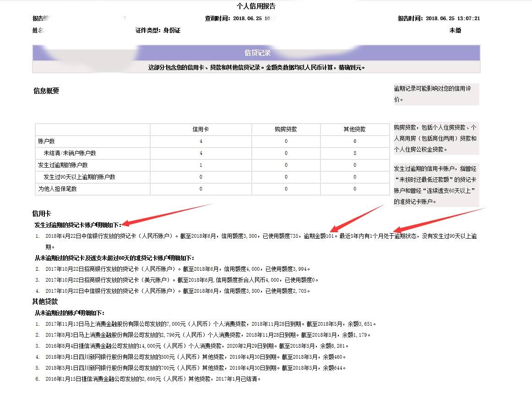Viewport: 532px width, 393px height.
Task: Click the 未婚 marital status text
Action: (455, 30)
